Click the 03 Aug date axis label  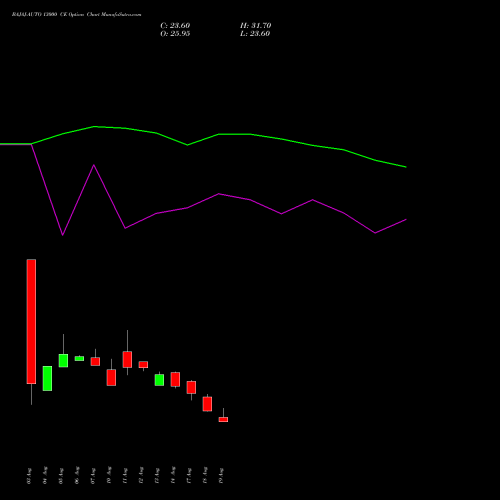(29, 476)
